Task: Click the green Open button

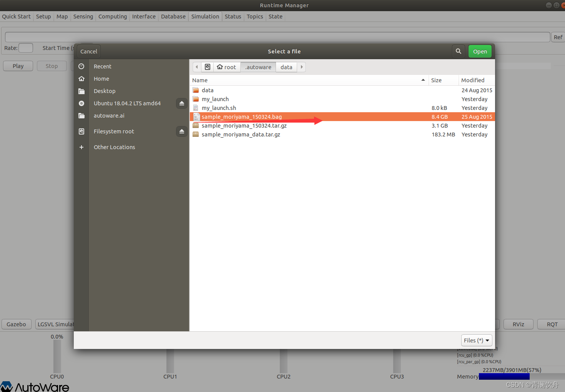Action: pyautogui.click(x=480, y=51)
